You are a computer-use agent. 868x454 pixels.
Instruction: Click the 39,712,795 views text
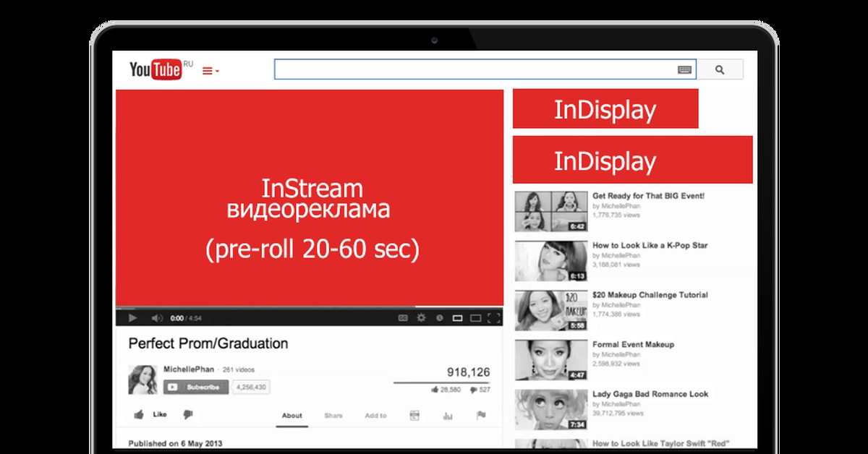click(x=618, y=414)
